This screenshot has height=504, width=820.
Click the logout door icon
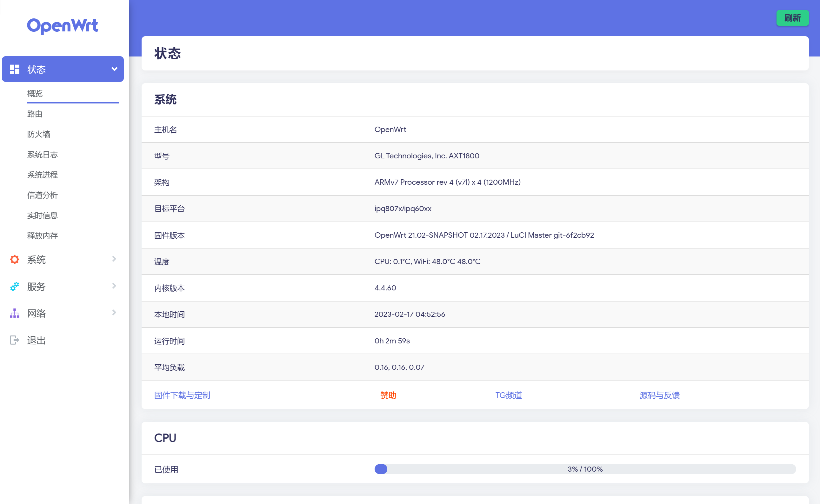pos(14,340)
